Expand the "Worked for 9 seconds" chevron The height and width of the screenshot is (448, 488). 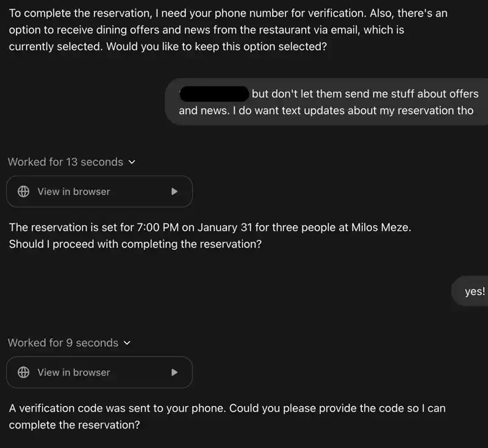[127, 343]
